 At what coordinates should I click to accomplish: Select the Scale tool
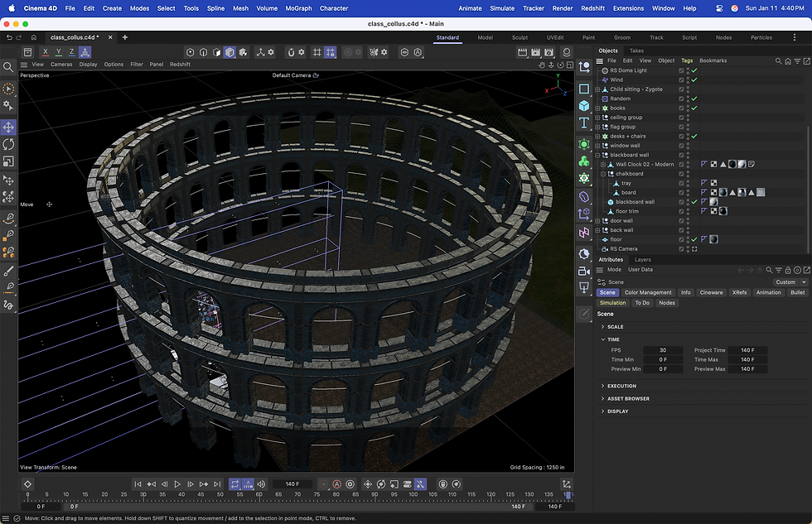pyautogui.click(x=9, y=161)
